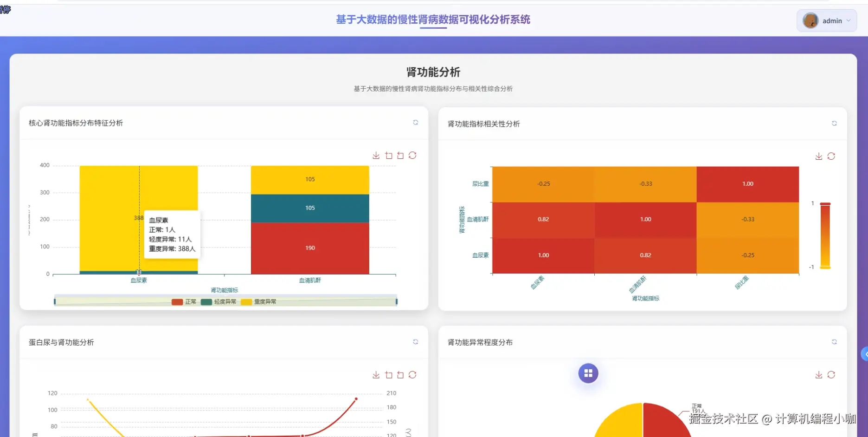Screen dimensions: 868x437
Task: Click the yellow 105 segment of 血清肌酐 bar
Action: click(310, 180)
